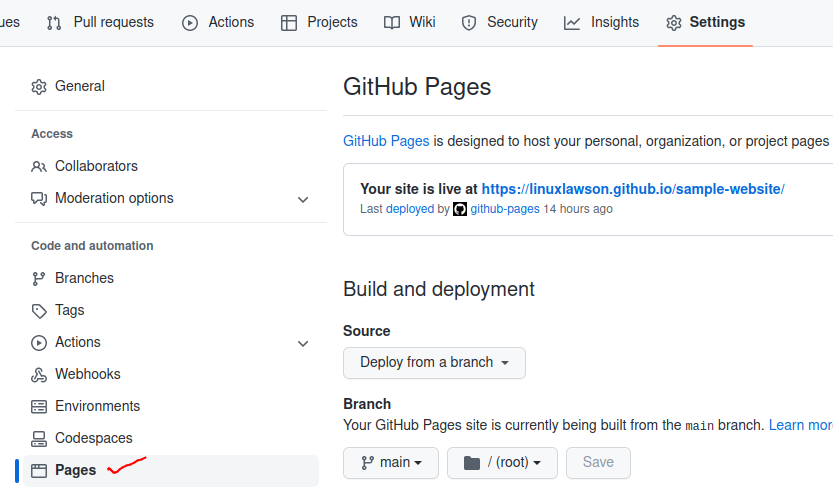Click the deployed link
Image resolution: width=833 pixels, height=487 pixels.
coord(410,209)
